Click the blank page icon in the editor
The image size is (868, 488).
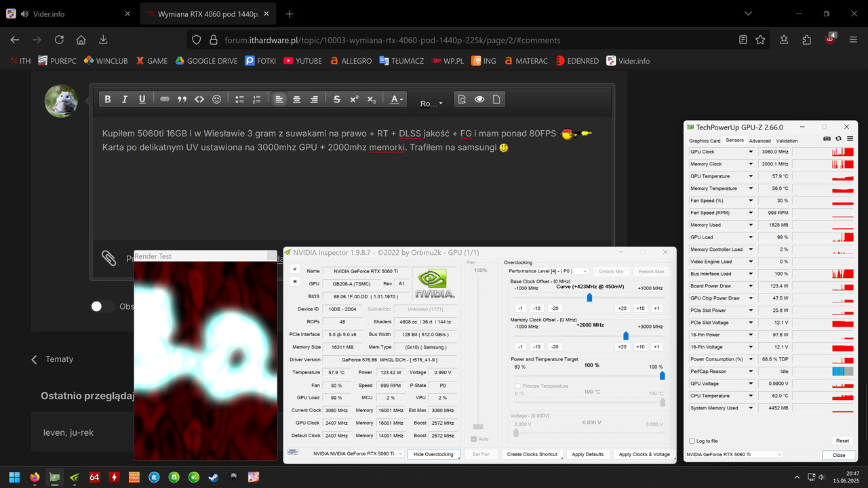(496, 99)
